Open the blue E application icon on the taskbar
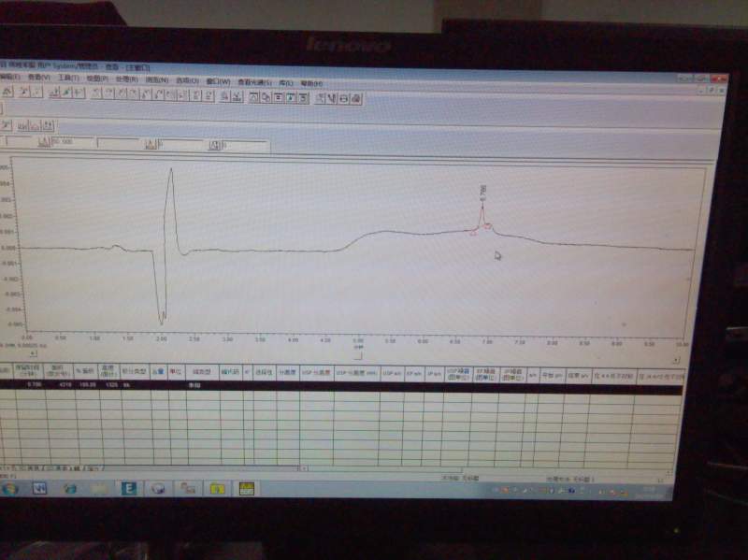748x560 pixels. tap(129, 488)
